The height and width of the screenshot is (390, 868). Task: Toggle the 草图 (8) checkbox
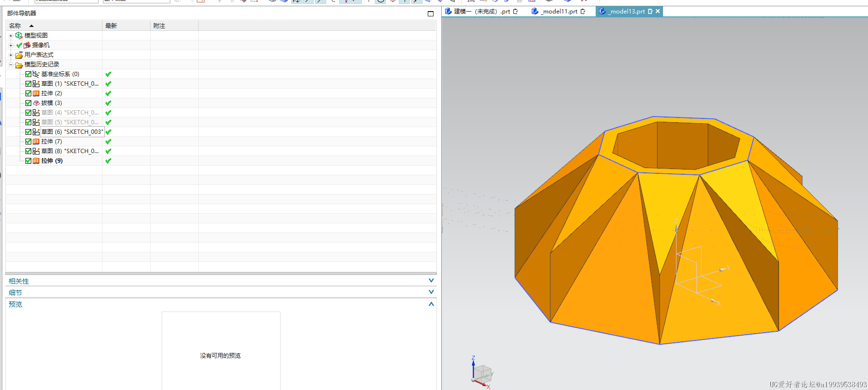(x=28, y=151)
